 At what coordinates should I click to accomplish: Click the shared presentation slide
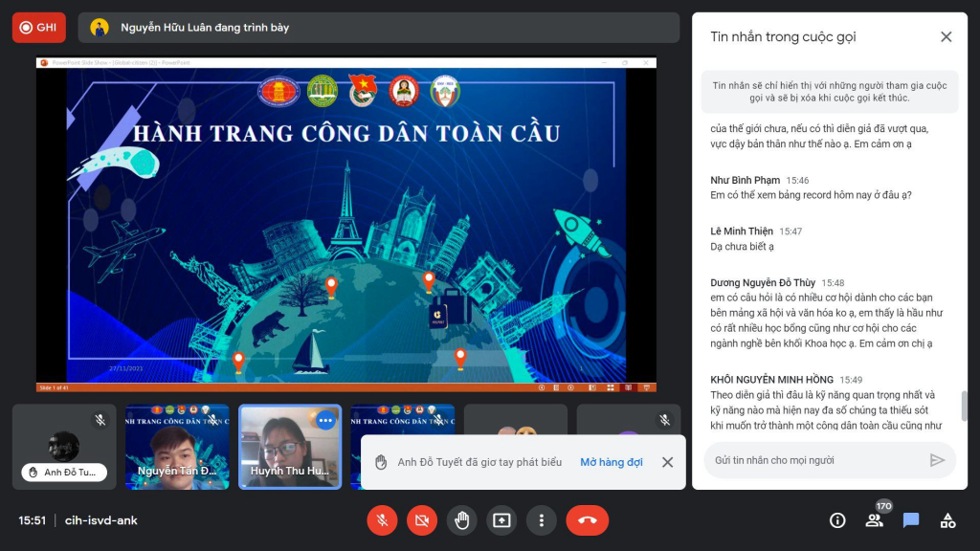[x=346, y=225]
